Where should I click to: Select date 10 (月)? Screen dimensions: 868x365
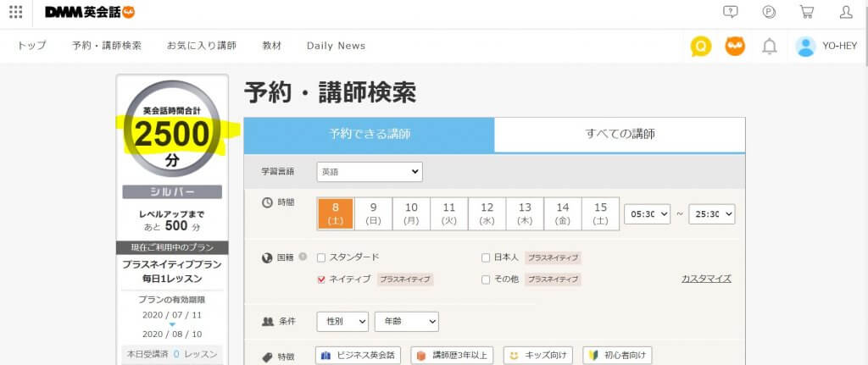click(411, 213)
